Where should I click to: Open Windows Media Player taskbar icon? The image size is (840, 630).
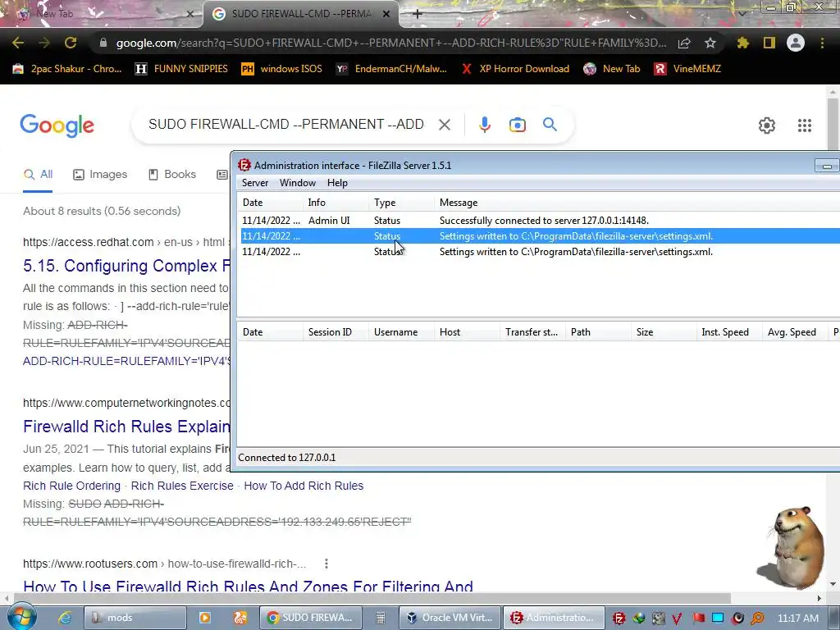[204, 618]
